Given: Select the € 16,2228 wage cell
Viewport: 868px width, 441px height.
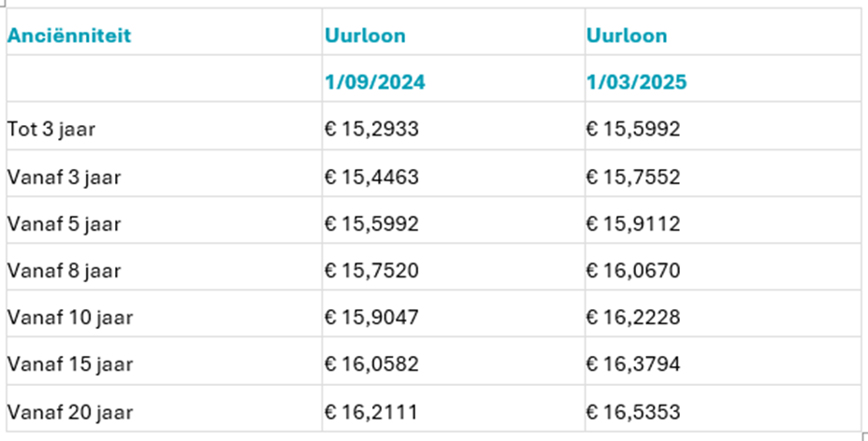Looking at the screenshot, I should coord(633,318).
